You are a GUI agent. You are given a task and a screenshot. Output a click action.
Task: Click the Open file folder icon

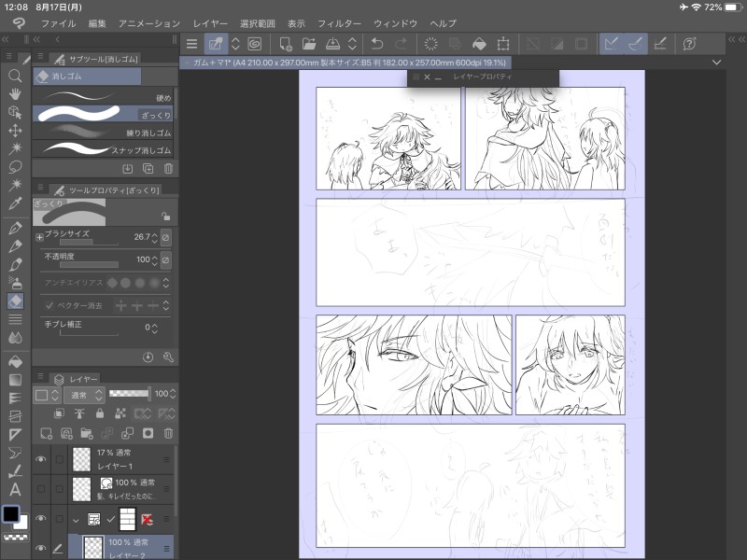[x=309, y=44]
